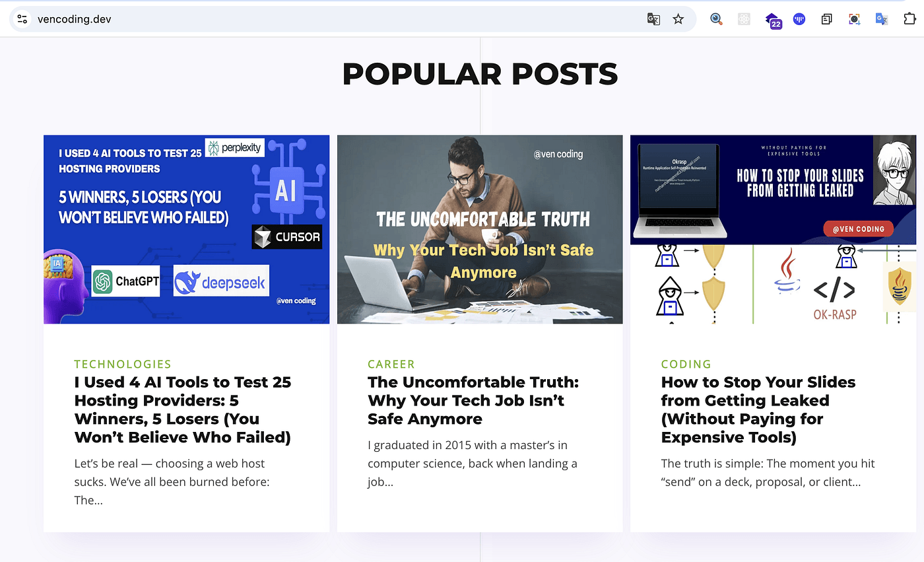
Task: Click the greyed React atom extension icon
Action: [x=744, y=19]
